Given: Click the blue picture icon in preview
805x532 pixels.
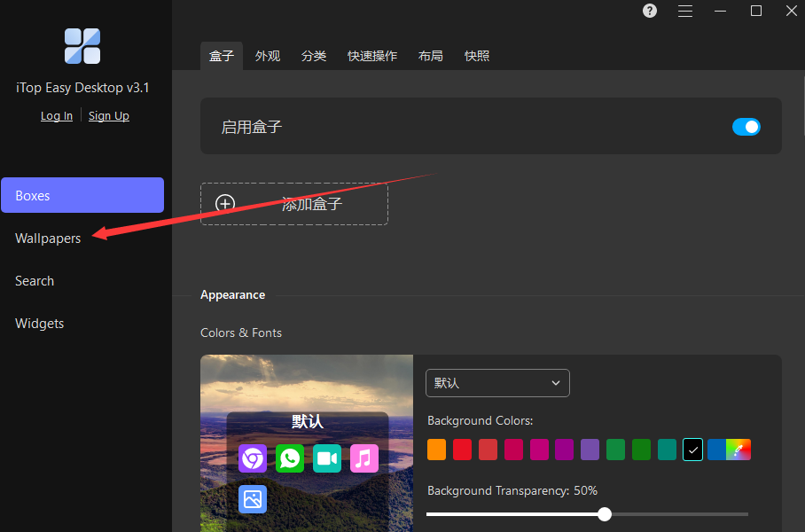Looking at the screenshot, I should [x=253, y=498].
